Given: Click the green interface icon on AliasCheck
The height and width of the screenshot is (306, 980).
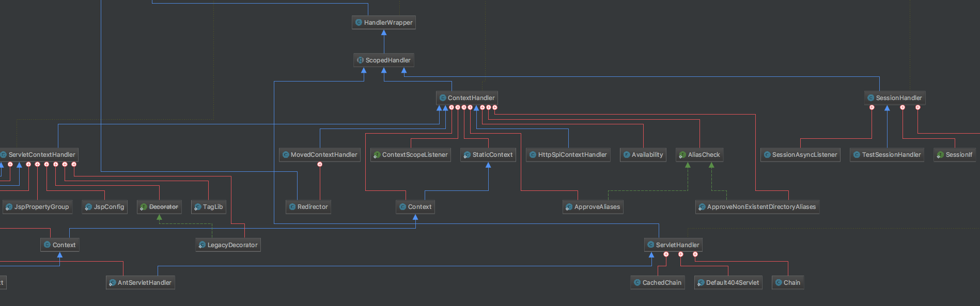Looking at the screenshot, I should pyautogui.click(x=682, y=155).
